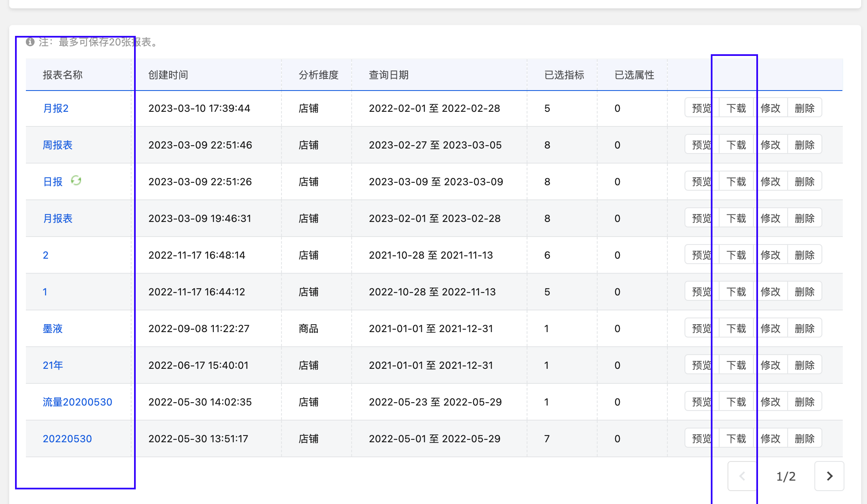Viewport: 867px width, 504px height.
Task: Click the green refresh icon beside 日报
Action: click(x=76, y=181)
